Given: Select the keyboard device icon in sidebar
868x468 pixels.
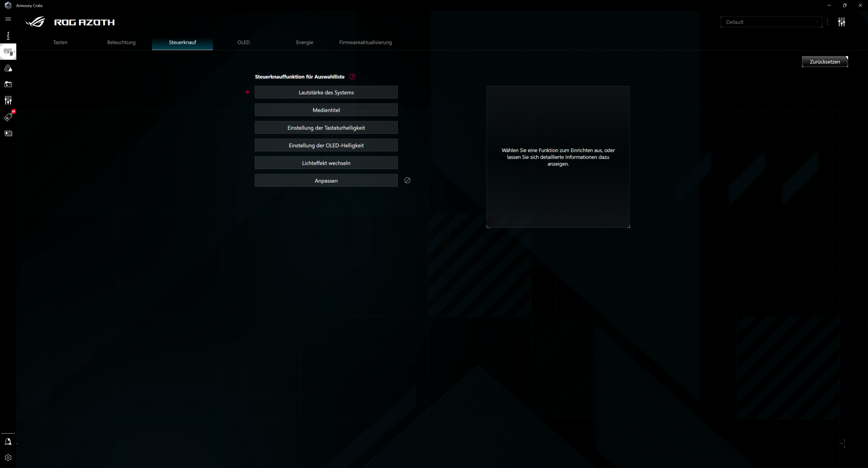Looking at the screenshot, I should tap(8, 52).
